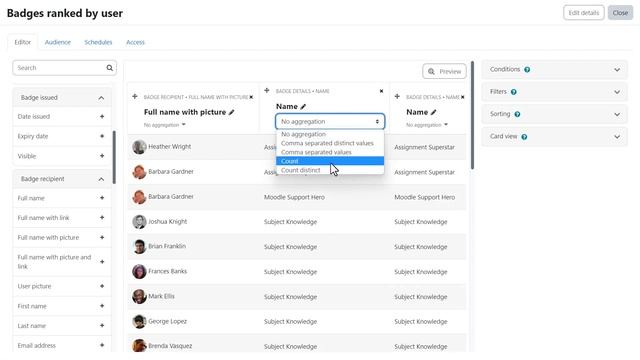Open aggregation menu of rightmost Name column
This screenshot has height=360, width=640.
(x=427, y=125)
